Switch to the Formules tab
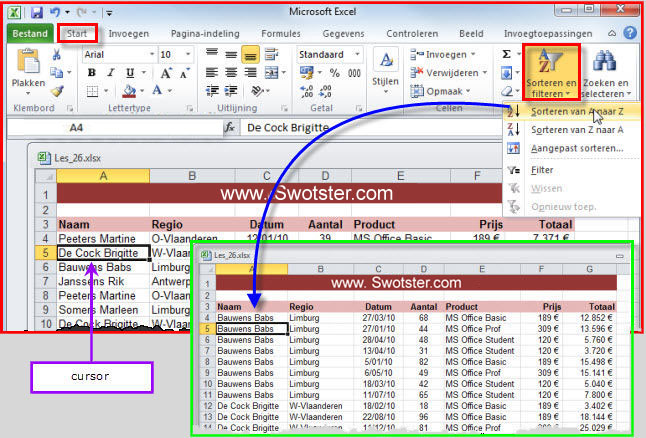646x438 pixels. (281, 34)
